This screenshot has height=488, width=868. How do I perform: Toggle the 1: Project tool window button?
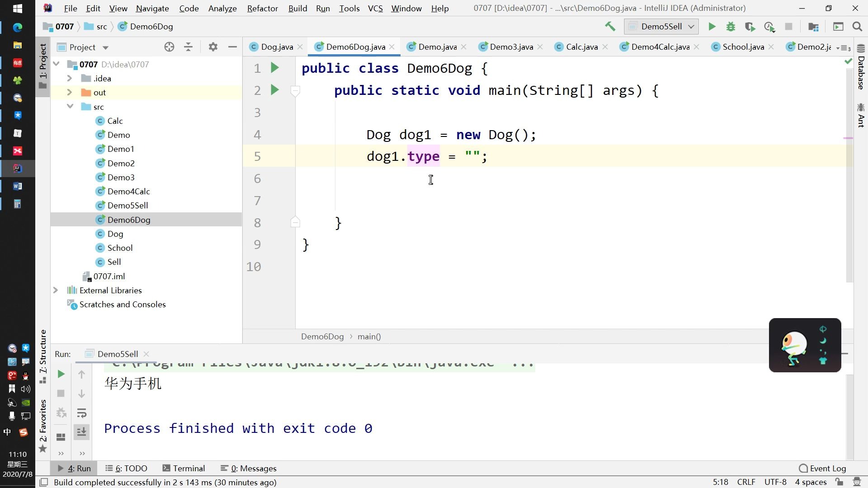coord(43,66)
